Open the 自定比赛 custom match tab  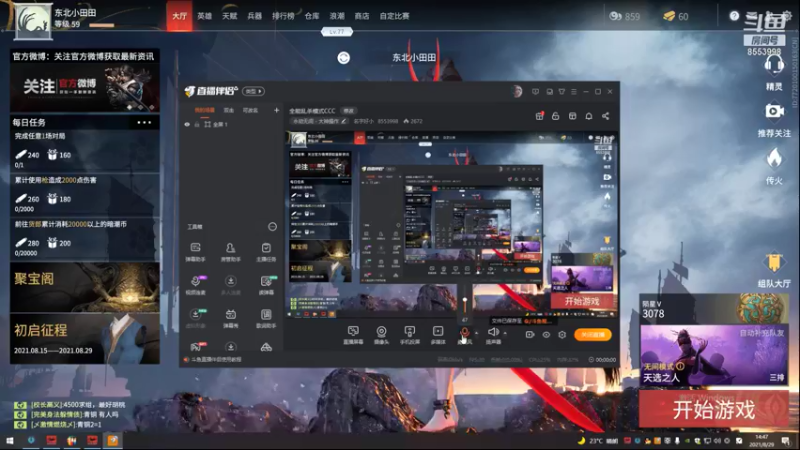pos(394,16)
